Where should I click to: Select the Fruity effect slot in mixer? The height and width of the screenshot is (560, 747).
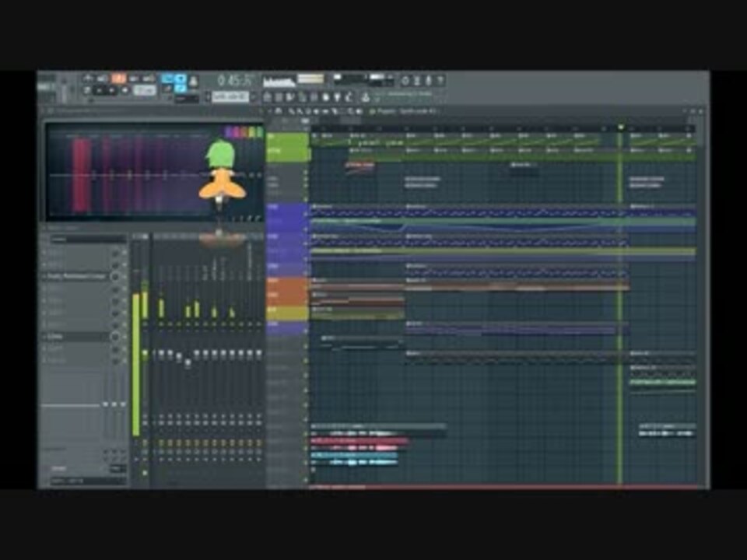point(75,276)
